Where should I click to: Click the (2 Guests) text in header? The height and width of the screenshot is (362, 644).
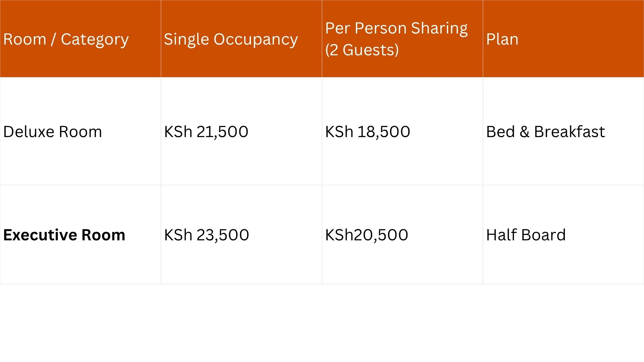[362, 50]
